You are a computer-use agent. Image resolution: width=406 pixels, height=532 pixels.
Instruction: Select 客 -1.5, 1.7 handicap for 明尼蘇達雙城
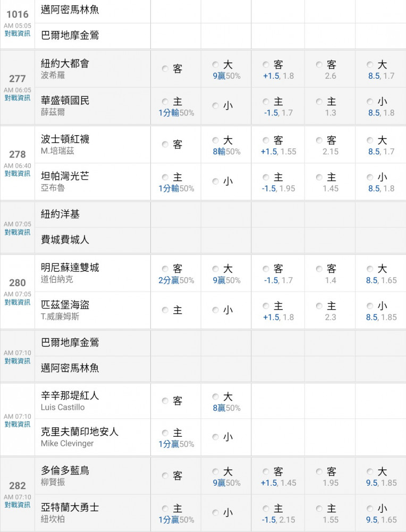tap(266, 269)
